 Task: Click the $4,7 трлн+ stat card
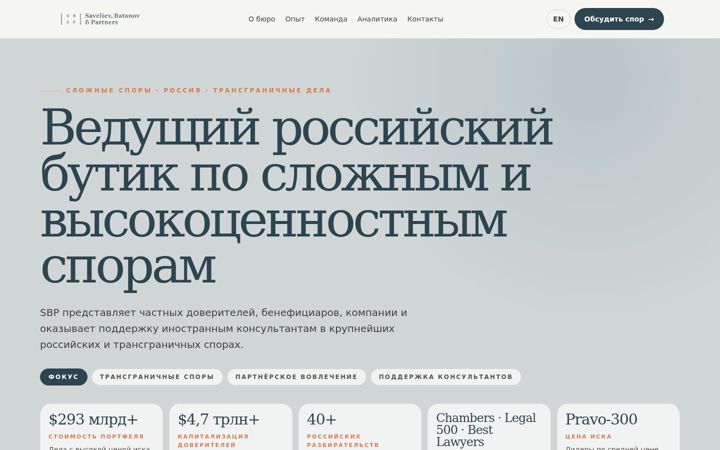(x=231, y=427)
